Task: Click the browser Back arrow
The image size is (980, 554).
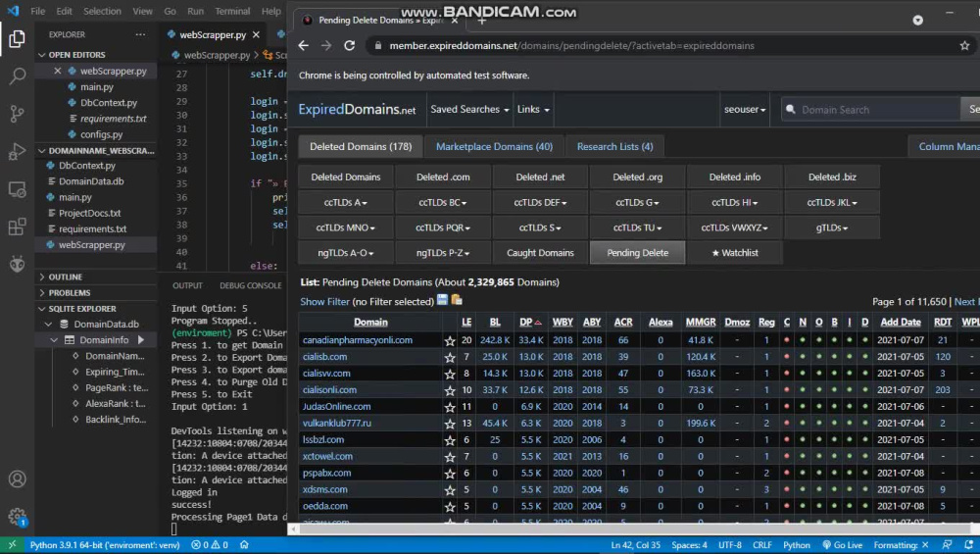Action: point(303,46)
